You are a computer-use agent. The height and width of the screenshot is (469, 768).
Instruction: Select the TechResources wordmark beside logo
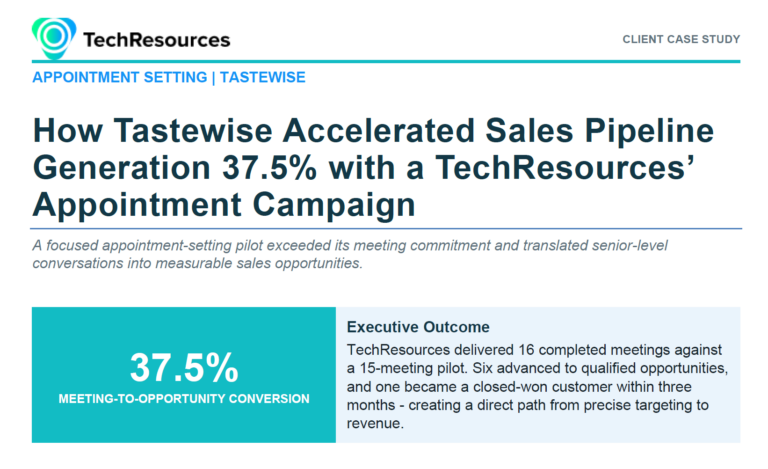156,40
